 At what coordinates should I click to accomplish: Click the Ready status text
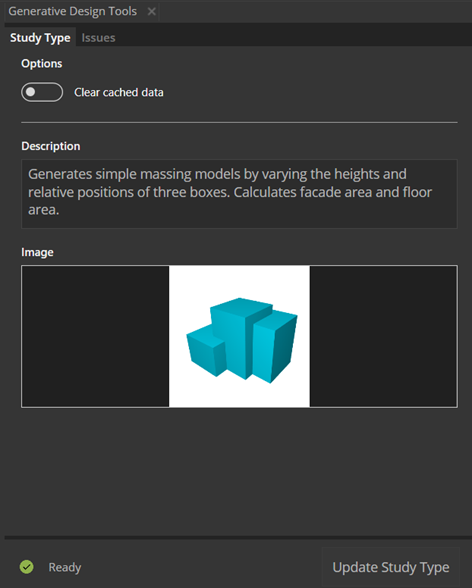click(x=64, y=567)
